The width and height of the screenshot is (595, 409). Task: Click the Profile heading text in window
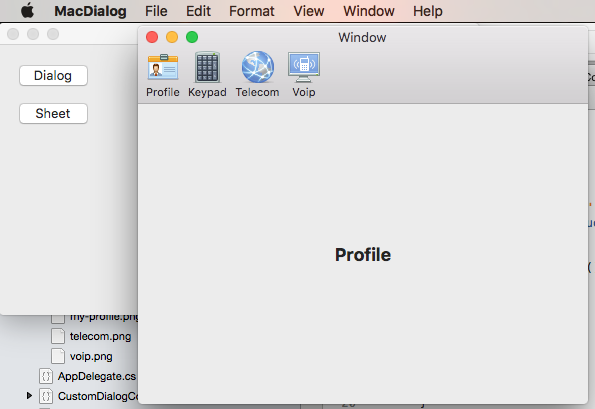363,255
